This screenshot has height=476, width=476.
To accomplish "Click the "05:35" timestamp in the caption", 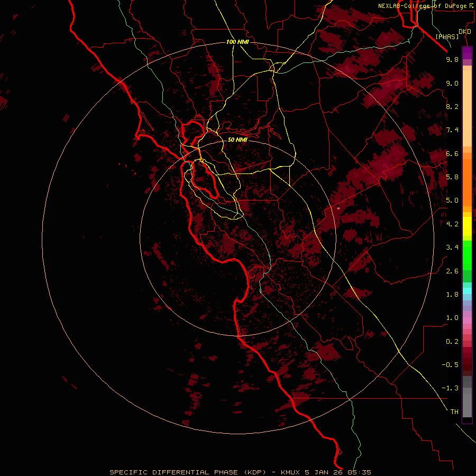I will tap(360, 472).
